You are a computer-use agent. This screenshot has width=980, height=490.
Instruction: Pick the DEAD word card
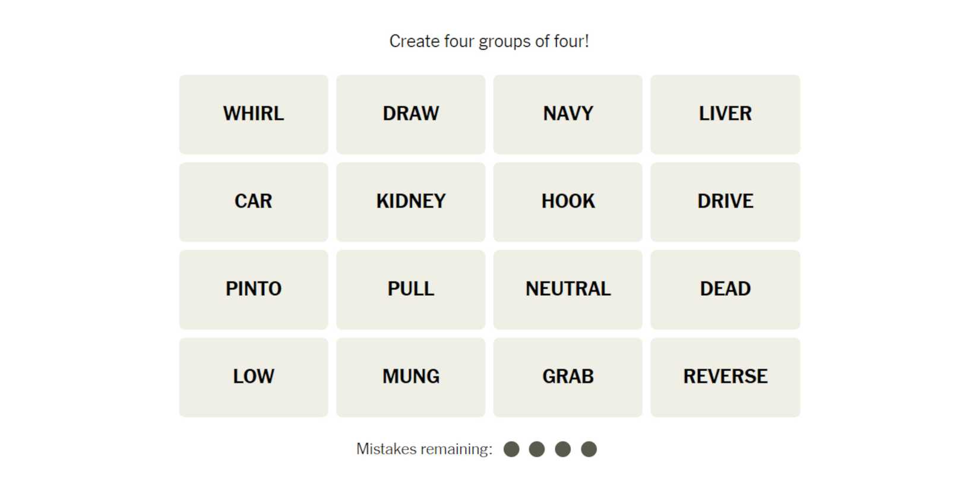pyautogui.click(x=725, y=289)
